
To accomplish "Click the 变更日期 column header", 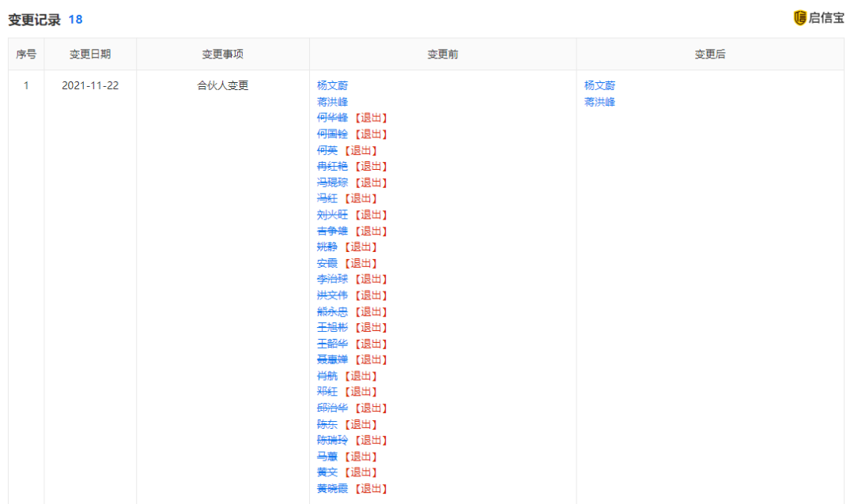I will coord(90,54).
